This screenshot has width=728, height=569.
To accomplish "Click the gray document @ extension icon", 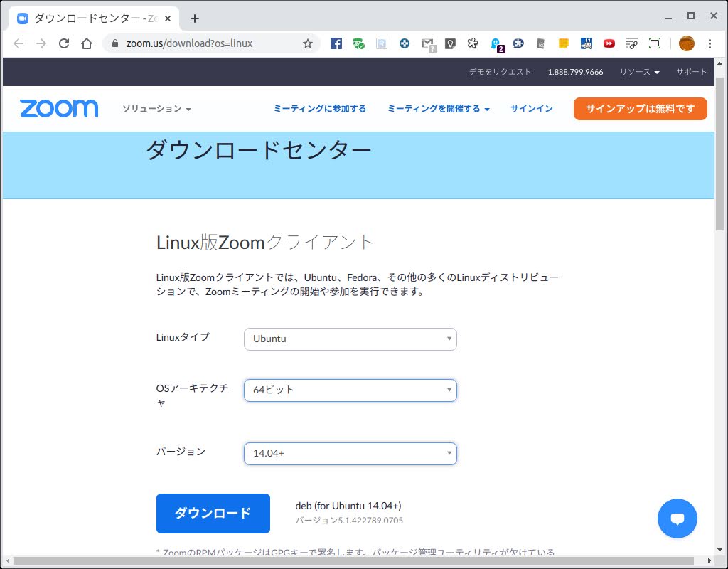I will click(540, 43).
